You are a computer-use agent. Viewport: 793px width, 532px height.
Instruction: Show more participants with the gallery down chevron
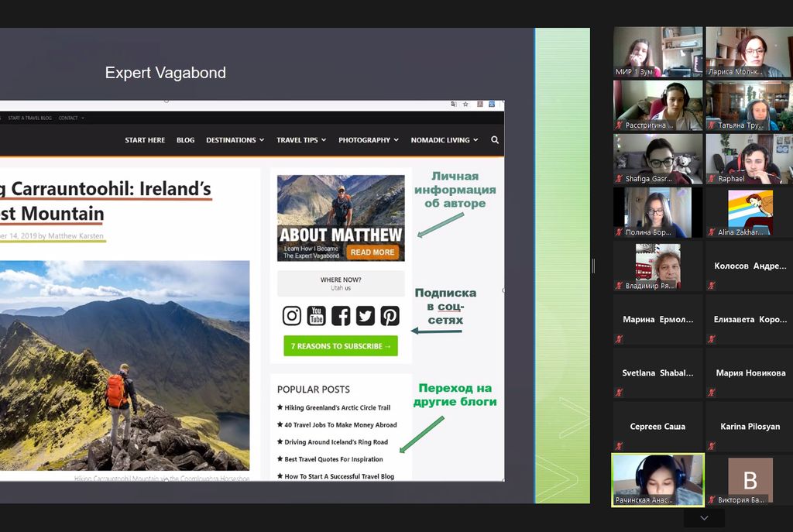(704, 518)
